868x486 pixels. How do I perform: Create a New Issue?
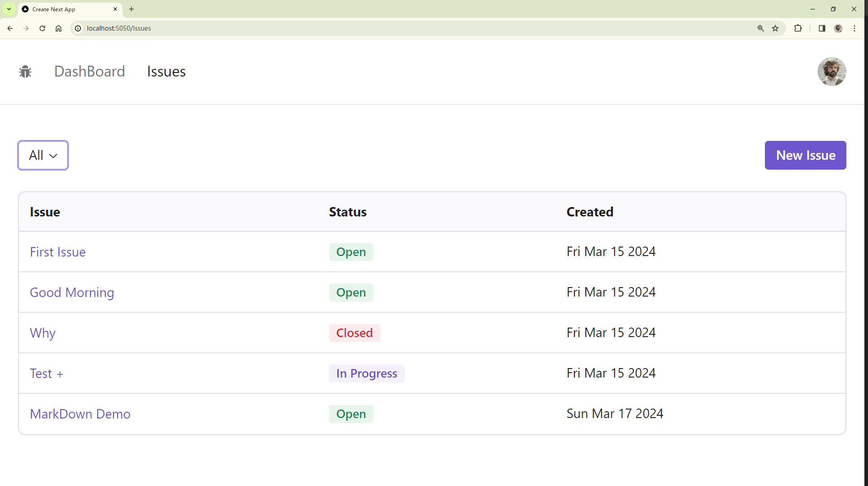805,155
